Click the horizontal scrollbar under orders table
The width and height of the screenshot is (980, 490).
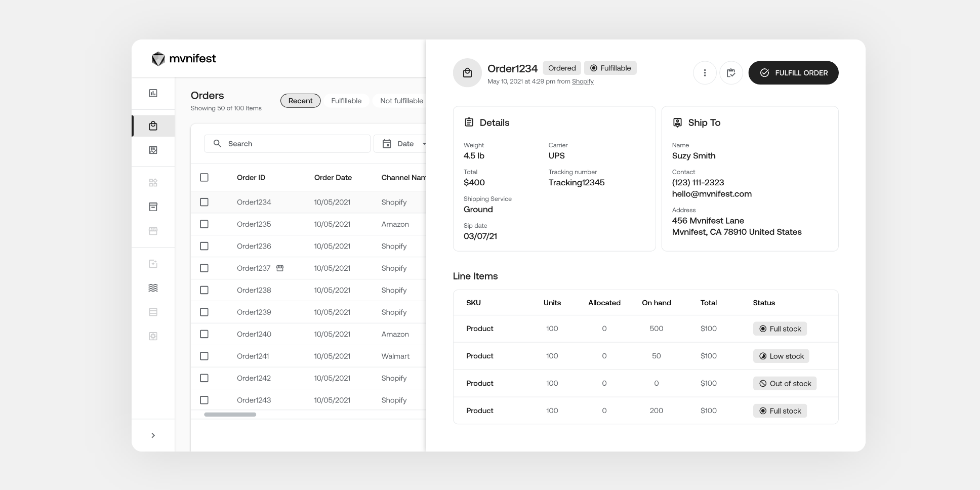coord(230,415)
